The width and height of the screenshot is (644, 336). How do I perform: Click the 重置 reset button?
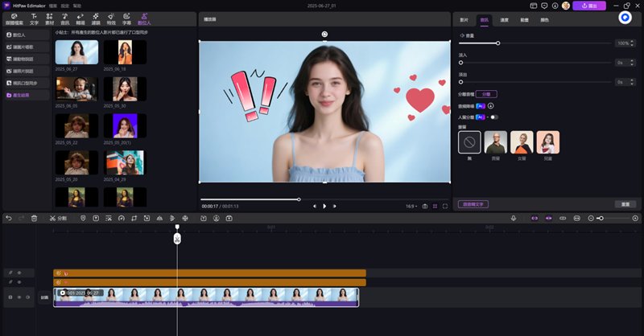point(625,204)
